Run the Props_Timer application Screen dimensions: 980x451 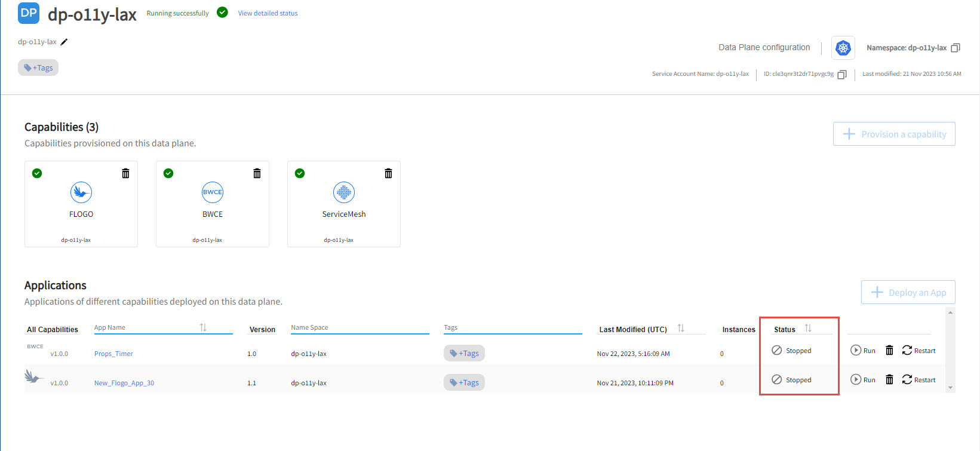click(863, 351)
